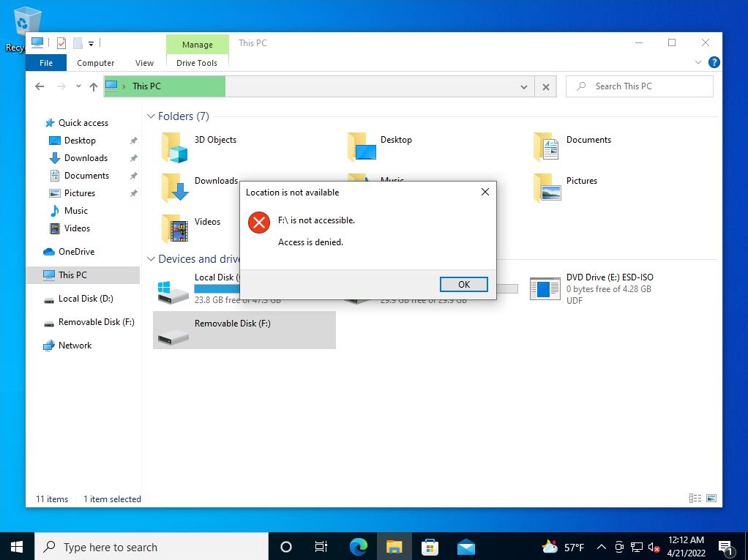Select the 3D Objects folder icon
Image resolution: width=748 pixels, height=560 pixels.
click(x=174, y=148)
